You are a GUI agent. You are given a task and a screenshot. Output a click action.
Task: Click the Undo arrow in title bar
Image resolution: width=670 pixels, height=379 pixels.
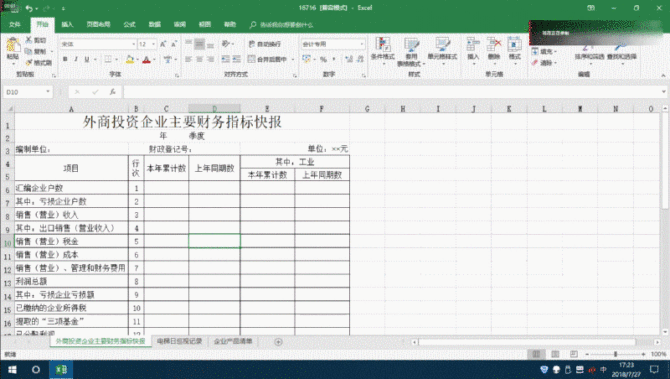[29, 8]
